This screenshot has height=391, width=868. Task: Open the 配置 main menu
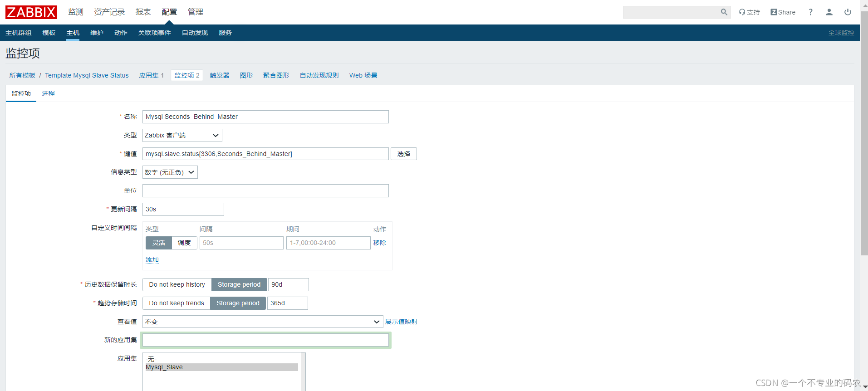point(169,12)
